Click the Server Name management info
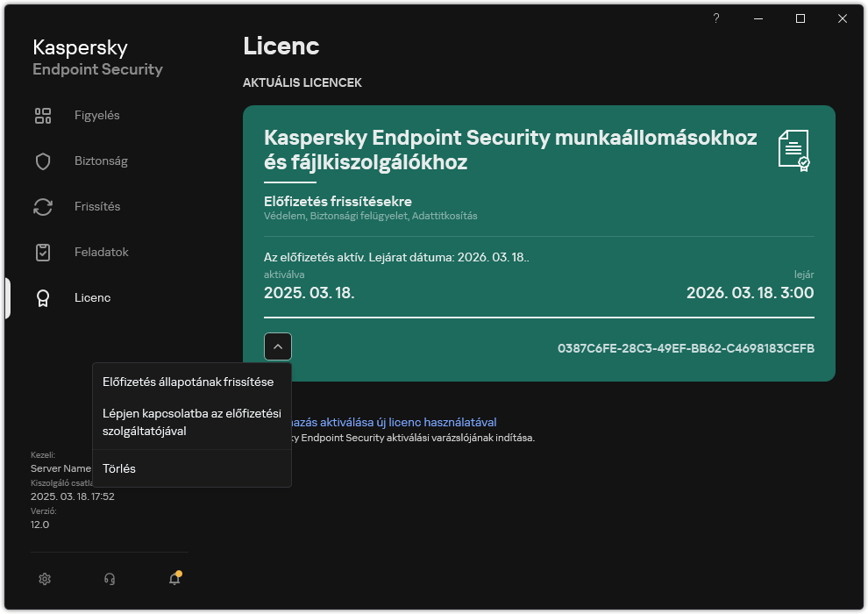Viewport: 868px width, 614px height. [60, 468]
